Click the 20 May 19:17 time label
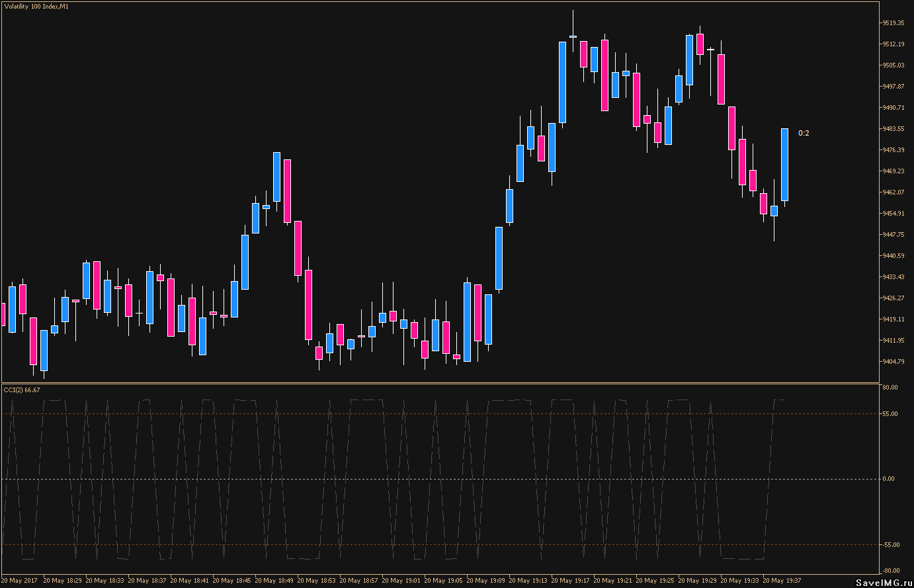Image resolution: width=914 pixels, height=588 pixels. point(570,581)
